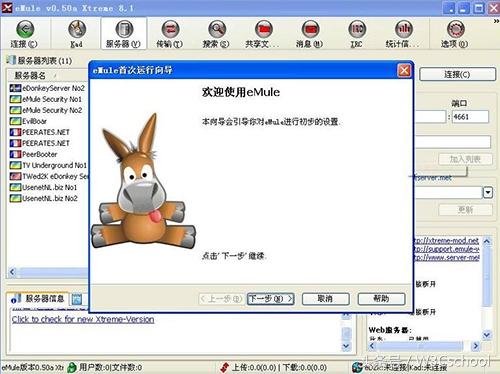Open the support.emule link
The height and width of the screenshot is (374, 500).
447,249
